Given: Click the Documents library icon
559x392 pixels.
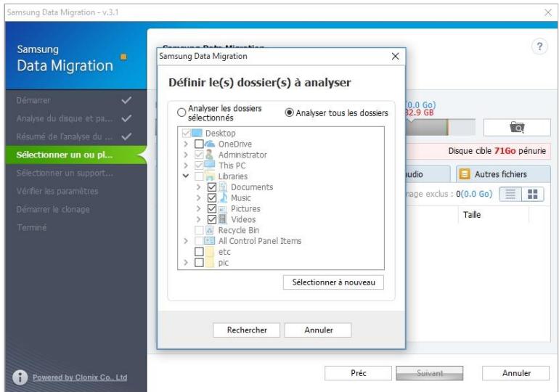Looking at the screenshot, I should 222,187.
